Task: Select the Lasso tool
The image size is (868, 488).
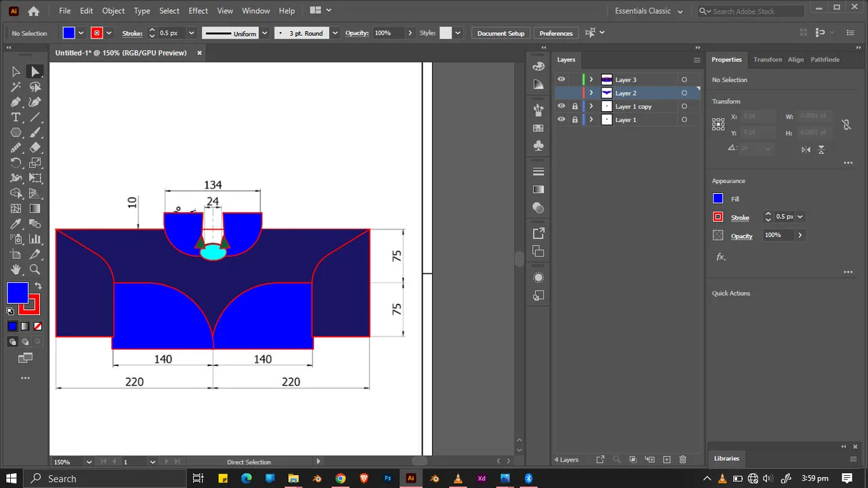Action: 35,87
